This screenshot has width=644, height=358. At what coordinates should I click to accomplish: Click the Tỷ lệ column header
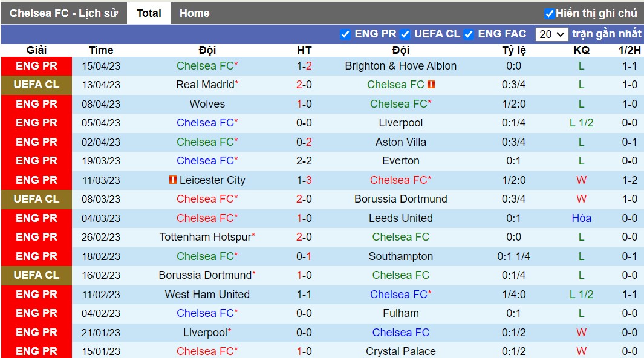click(513, 50)
